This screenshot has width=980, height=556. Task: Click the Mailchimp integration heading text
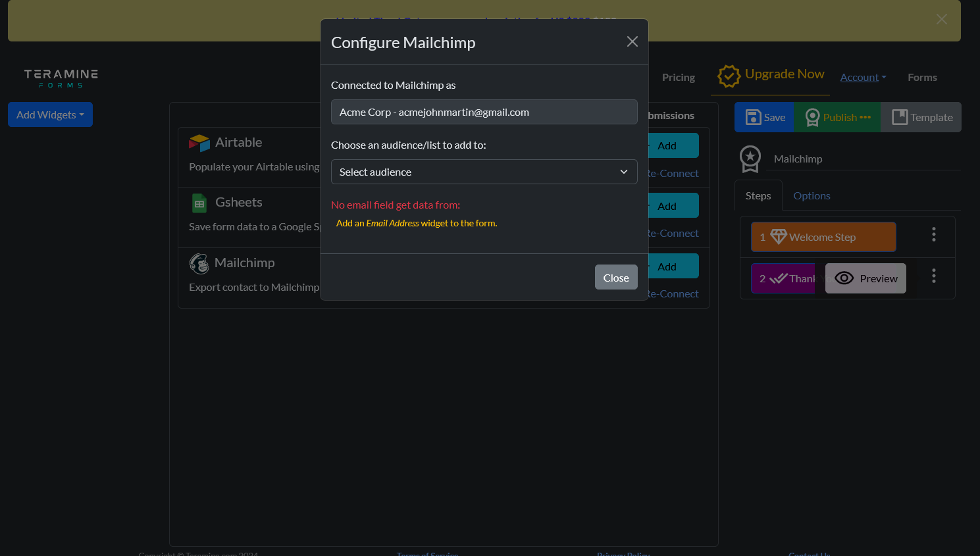coord(244,263)
